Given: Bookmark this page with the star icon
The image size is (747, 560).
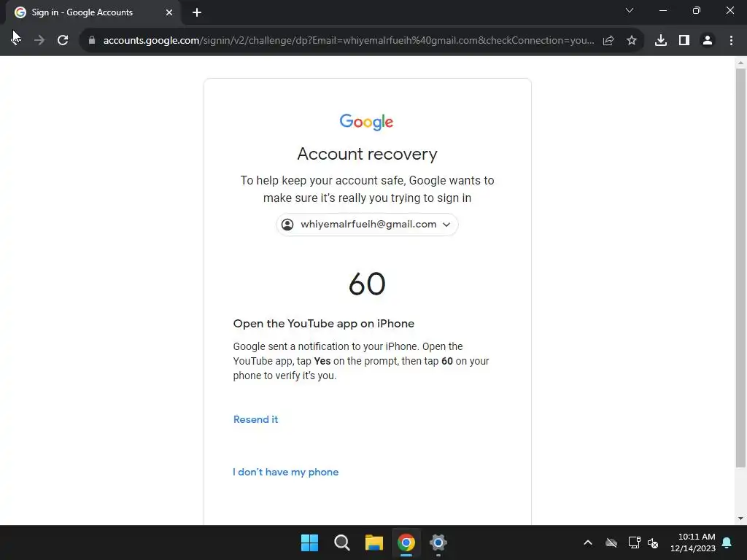Looking at the screenshot, I should pyautogui.click(x=632, y=41).
